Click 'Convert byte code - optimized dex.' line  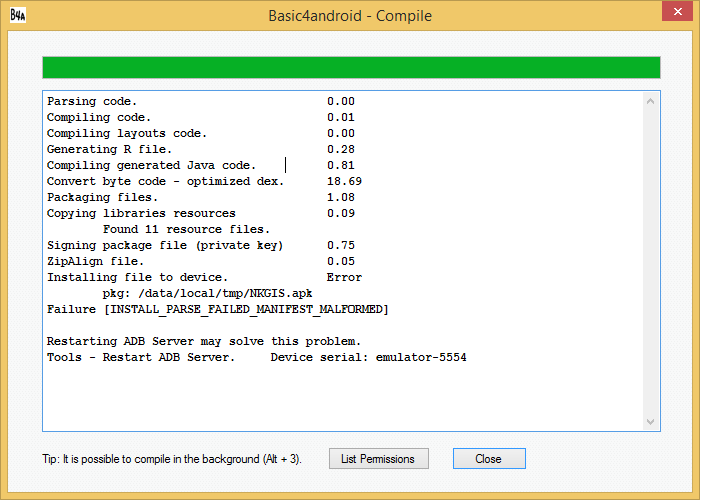click(165, 182)
